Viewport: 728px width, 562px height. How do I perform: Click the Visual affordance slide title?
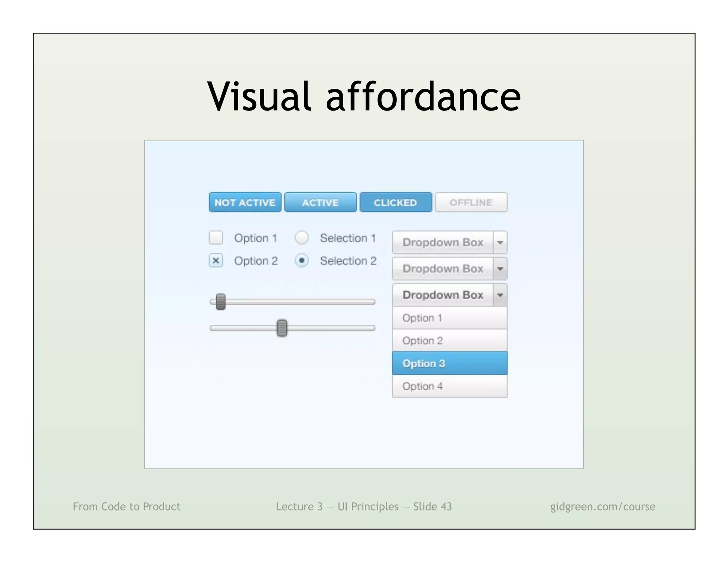coord(364,96)
